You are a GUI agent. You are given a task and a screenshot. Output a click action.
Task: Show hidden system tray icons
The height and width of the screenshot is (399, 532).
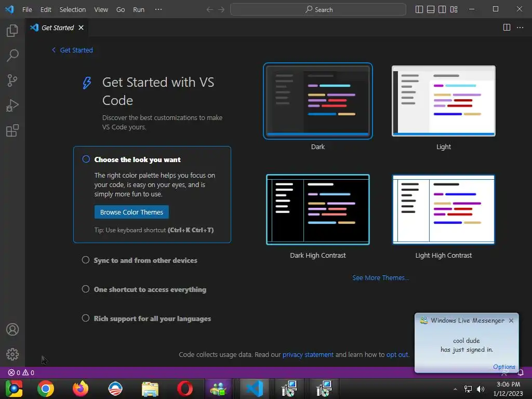coord(455,389)
